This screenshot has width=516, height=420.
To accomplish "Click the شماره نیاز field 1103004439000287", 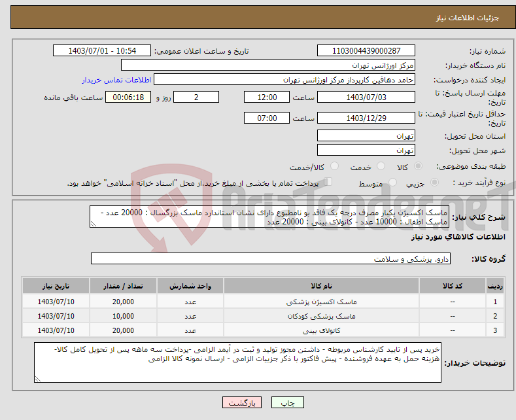I will pos(366,50).
